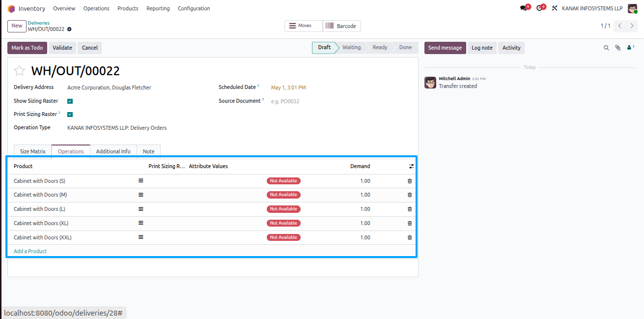Search messages in the chatter
644x319 pixels.
coord(606,48)
